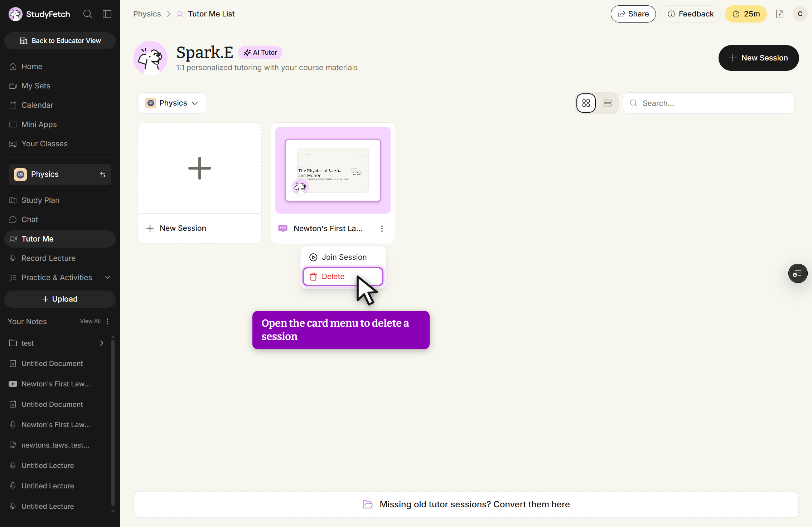Click the Search sessions field

(x=709, y=103)
